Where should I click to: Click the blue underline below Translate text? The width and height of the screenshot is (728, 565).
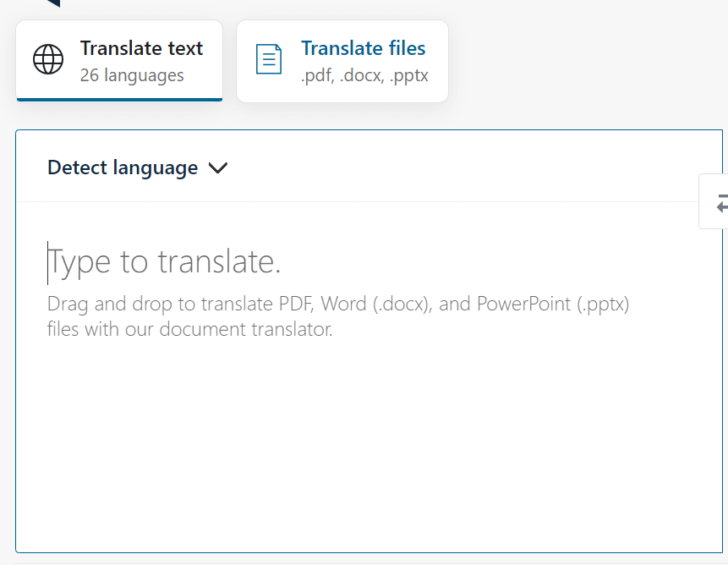[x=119, y=99]
